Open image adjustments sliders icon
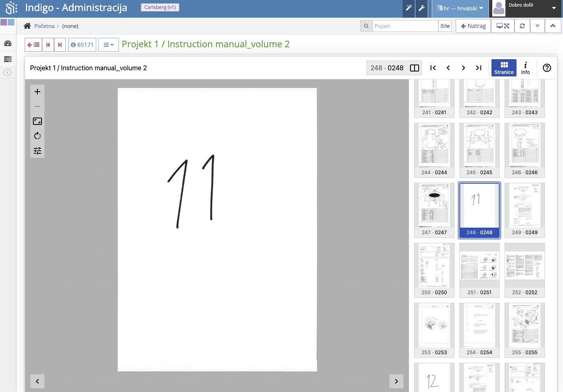The height and width of the screenshot is (392, 563). [37, 151]
